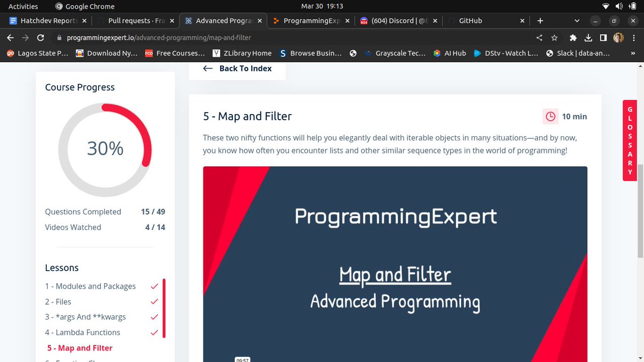The height and width of the screenshot is (362, 644).
Task: Open ZLibrary Home bookmark
Action: pos(242,53)
